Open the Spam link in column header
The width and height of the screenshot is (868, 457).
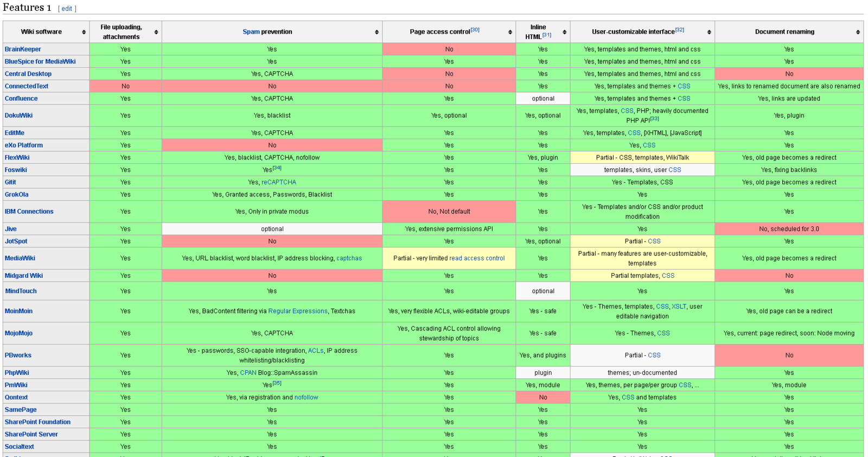[x=251, y=32]
